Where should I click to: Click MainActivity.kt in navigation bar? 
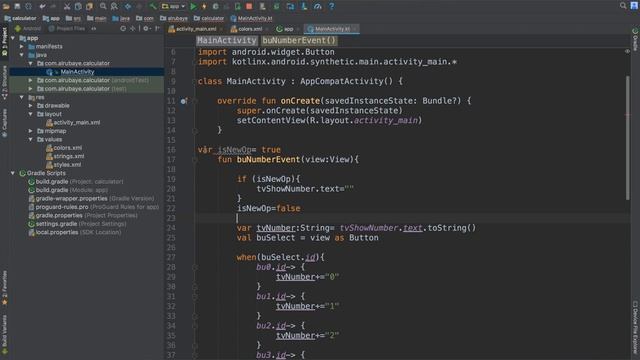click(251, 18)
